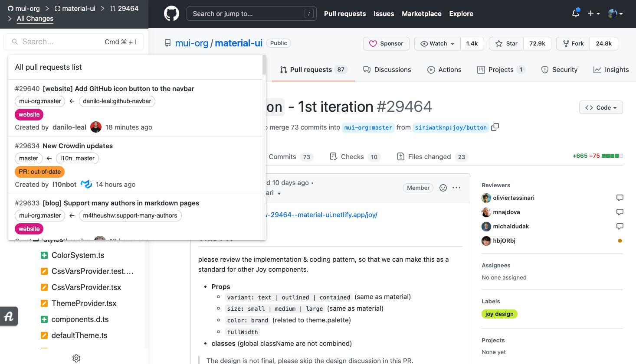Click CssVarsProvider.tsx modified-file icon
The width and height of the screenshot is (636, 364).
(44, 287)
